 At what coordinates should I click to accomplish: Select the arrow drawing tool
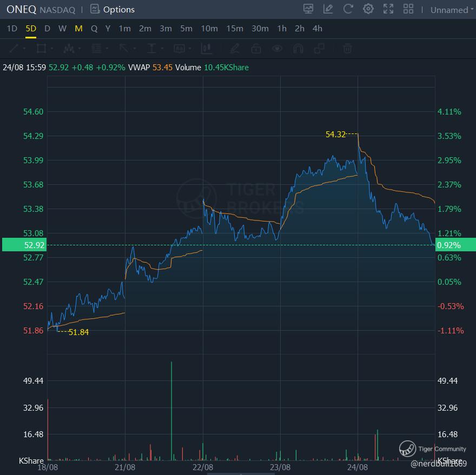pyautogui.click(x=123, y=49)
